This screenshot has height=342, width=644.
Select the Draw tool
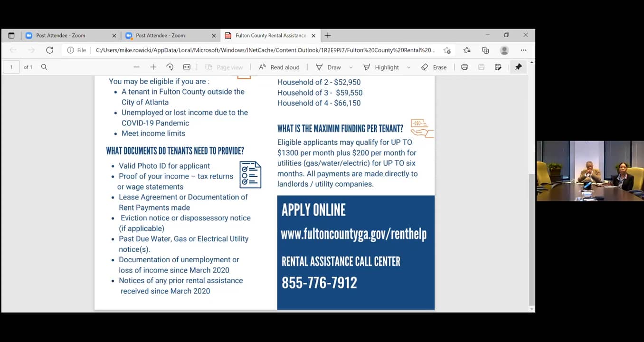tap(329, 67)
